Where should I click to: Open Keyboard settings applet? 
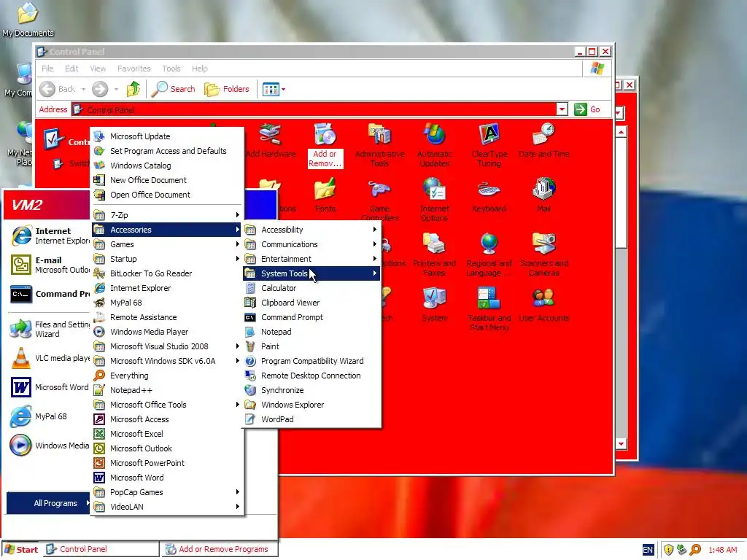tap(489, 196)
